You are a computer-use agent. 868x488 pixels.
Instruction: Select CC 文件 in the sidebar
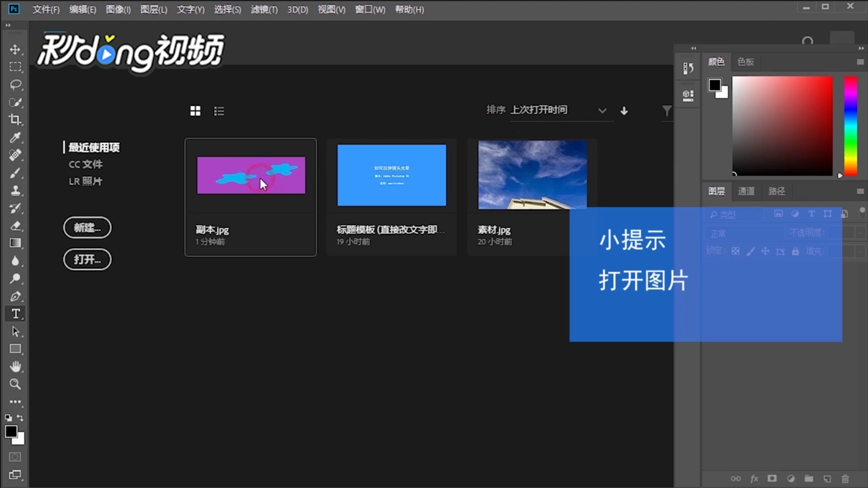[x=86, y=164]
